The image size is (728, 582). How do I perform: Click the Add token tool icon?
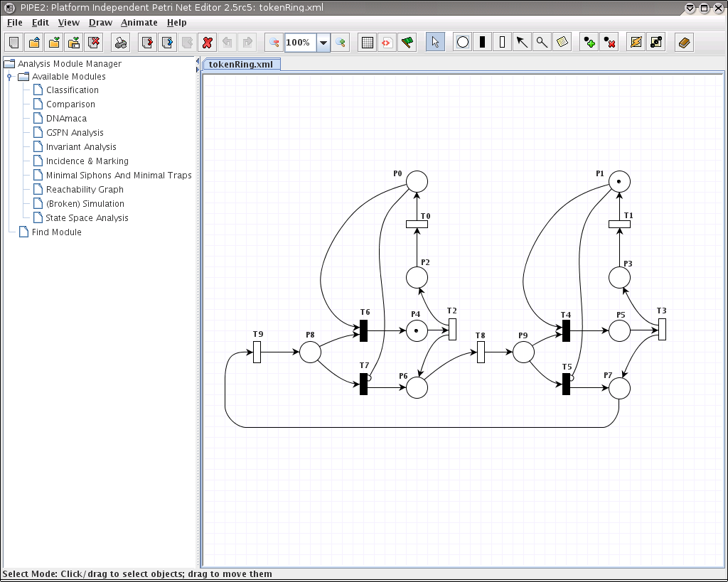pyautogui.click(x=589, y=43)
